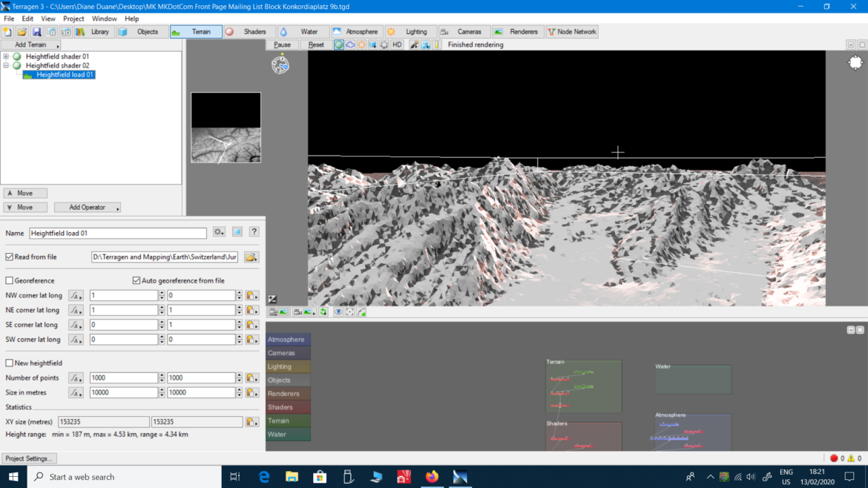Open the Add Terrain dropdown

click(x=30, y=44)
